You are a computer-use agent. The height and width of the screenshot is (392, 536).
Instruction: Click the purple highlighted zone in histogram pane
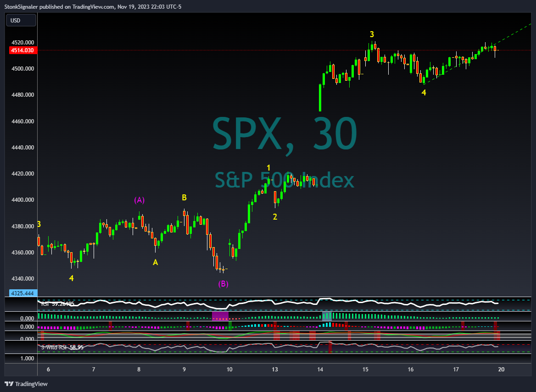coord(220,316)
